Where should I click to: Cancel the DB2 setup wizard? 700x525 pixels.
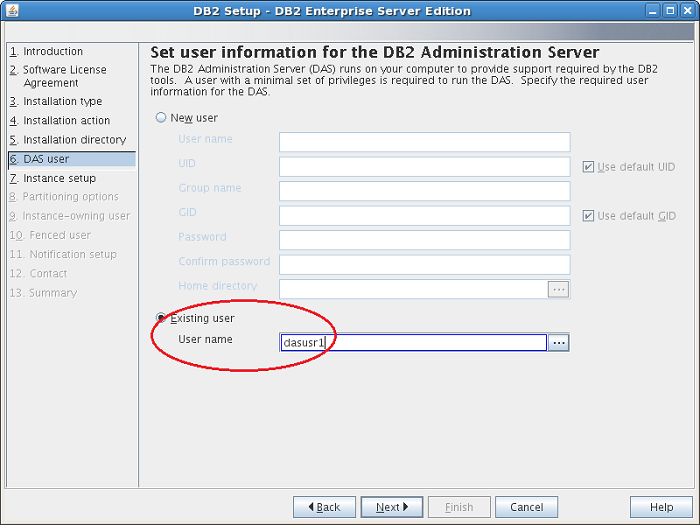point(526,507)
